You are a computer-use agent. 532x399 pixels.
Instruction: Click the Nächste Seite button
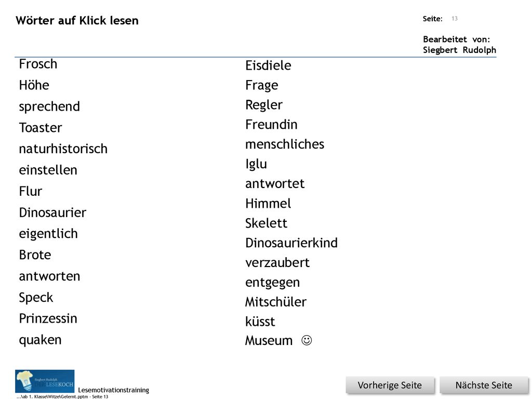click(x=484, y=385)
